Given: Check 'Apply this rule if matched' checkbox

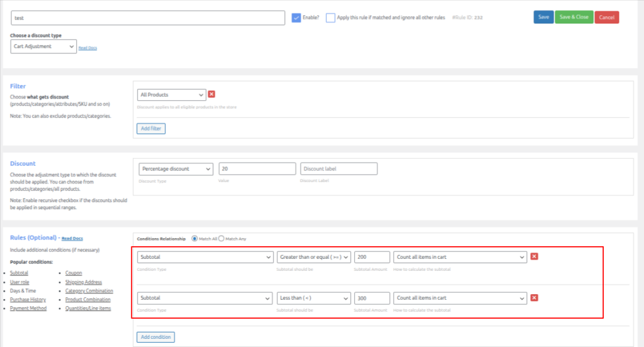Looking at the screenshot, I should [330, 18].
